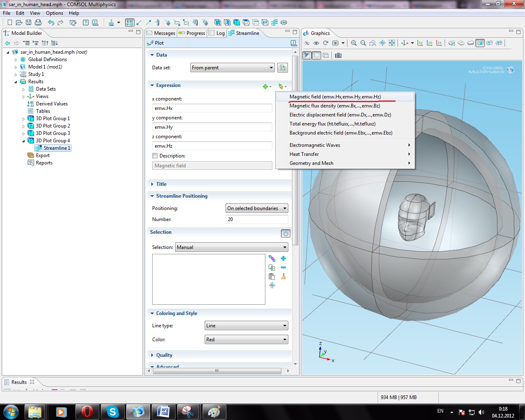The image size is (525, 420).
Task: Click the Player animation icon in main toolbar
Action: pos(283,23)
